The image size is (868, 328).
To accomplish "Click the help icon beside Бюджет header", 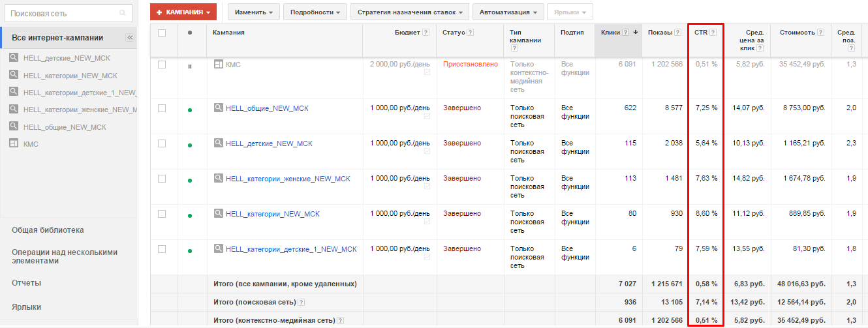I will [426, 33].
